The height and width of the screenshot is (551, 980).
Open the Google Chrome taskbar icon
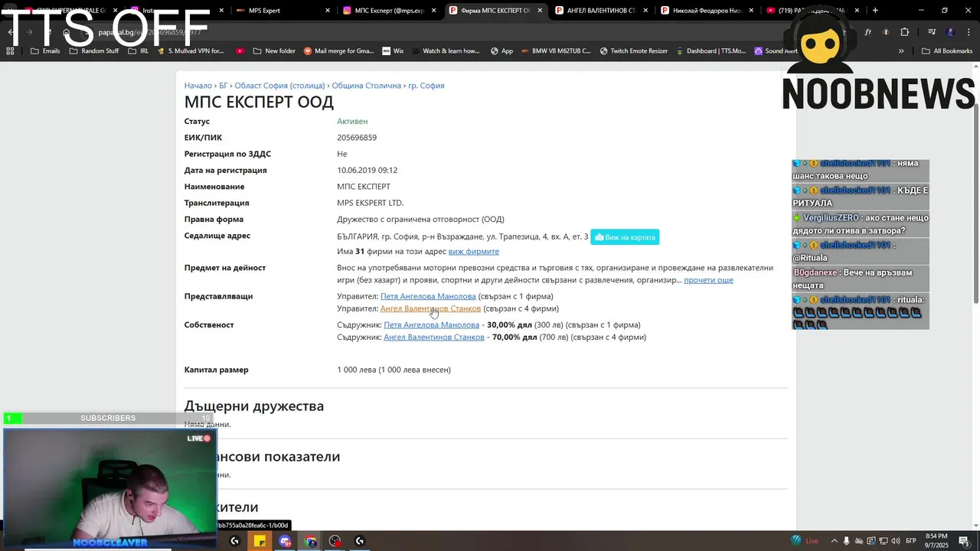click(x=310, y=541)
